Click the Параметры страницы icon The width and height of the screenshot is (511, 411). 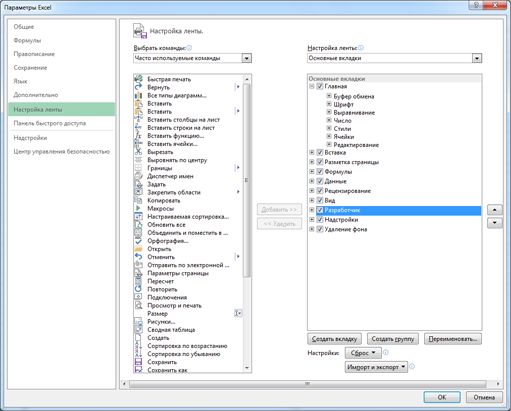point(138,273)
